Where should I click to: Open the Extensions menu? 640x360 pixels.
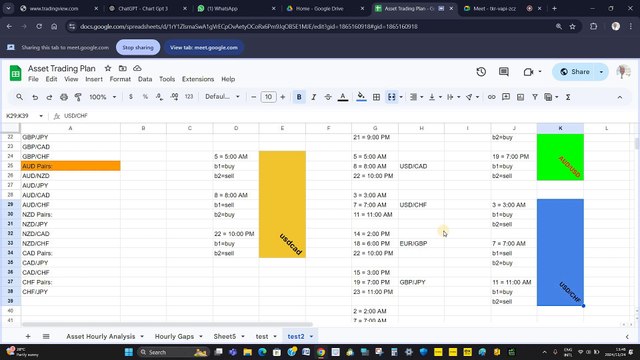(x=198, y=79)
